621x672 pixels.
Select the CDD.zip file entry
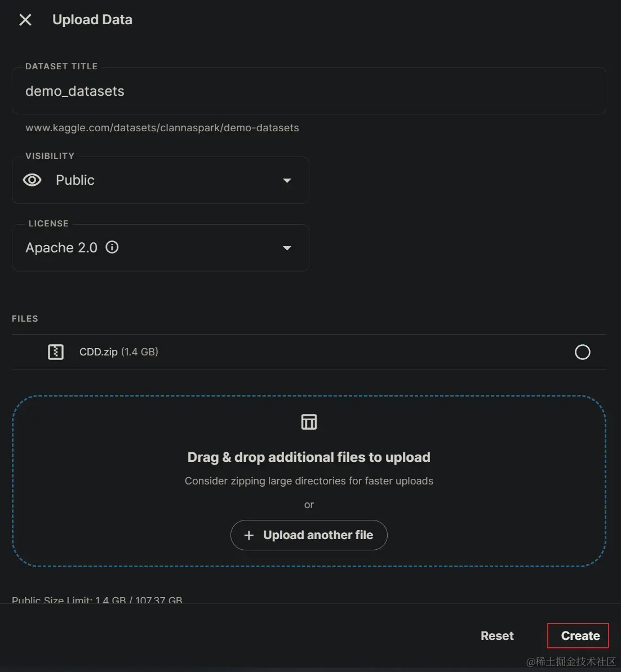click(x=118, y=351)
